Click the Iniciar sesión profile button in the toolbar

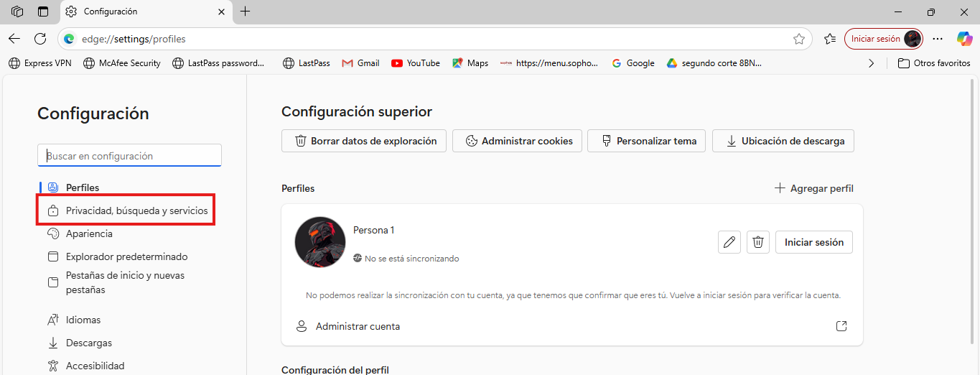883,39
